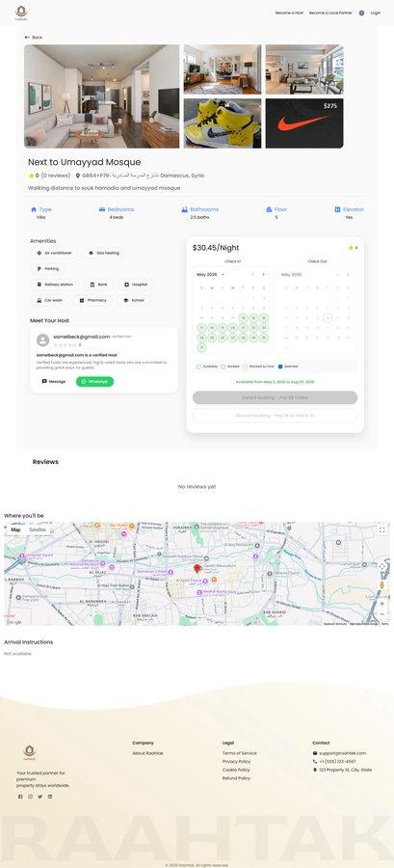Image resolution: width=394 pixels, height=868 pixels.
Task: Open the large living room photo
Action: coord(102,96)
